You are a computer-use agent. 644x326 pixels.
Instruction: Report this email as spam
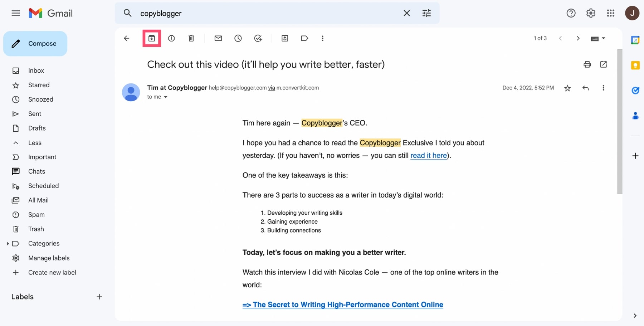171,38
